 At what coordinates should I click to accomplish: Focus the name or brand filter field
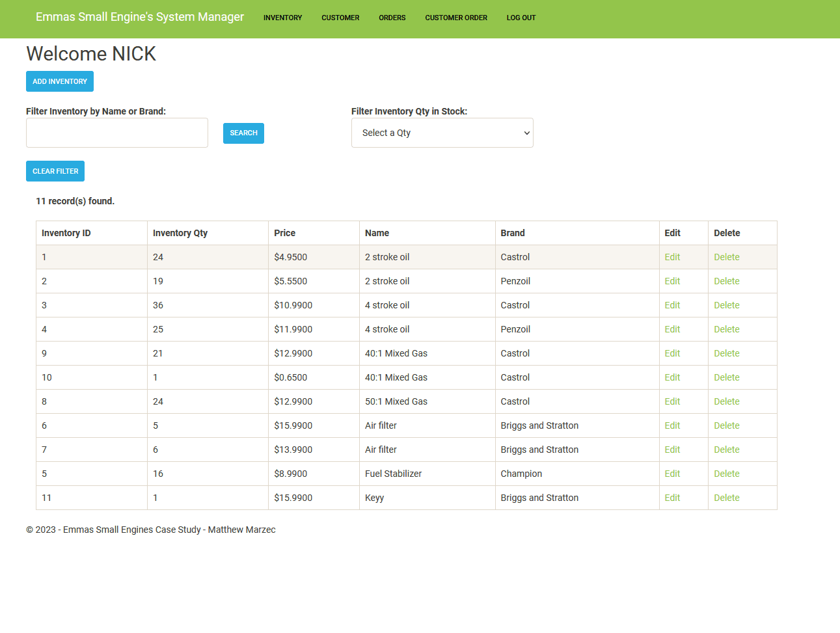tap(117, 133)
